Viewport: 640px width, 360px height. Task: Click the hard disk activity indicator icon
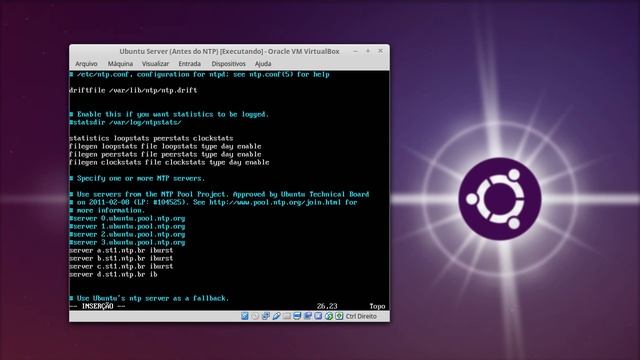tap(244, 316)
